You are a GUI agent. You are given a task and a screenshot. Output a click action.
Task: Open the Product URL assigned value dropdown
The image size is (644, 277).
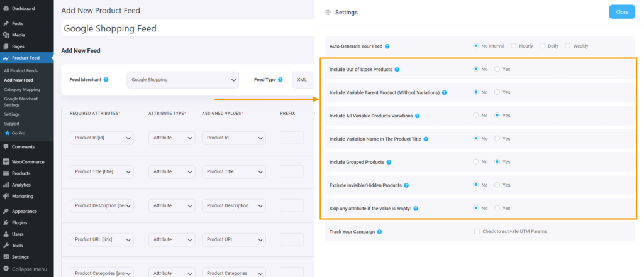[x=234, y=239]
